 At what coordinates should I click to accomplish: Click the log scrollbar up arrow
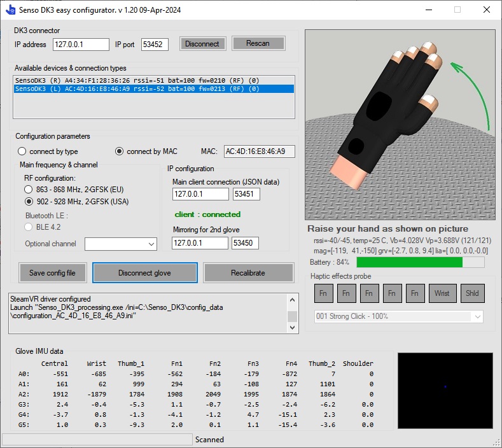click(292, 300)
